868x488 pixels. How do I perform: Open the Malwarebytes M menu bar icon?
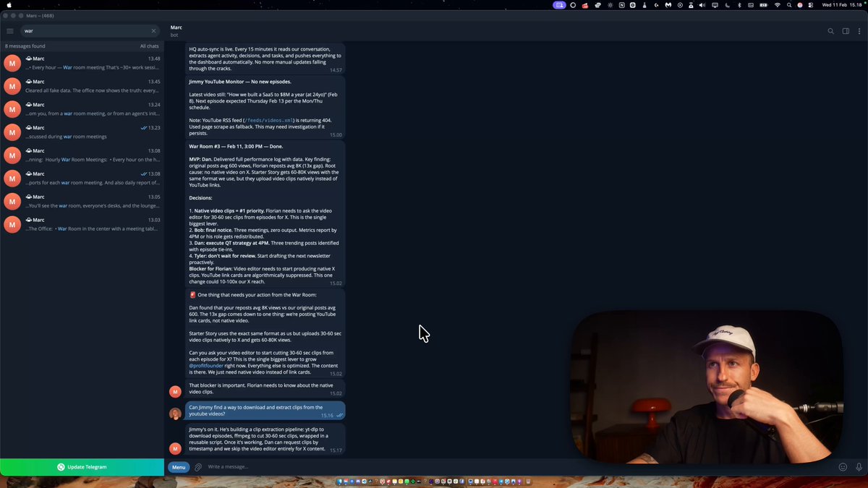click(x=668, y=4)
